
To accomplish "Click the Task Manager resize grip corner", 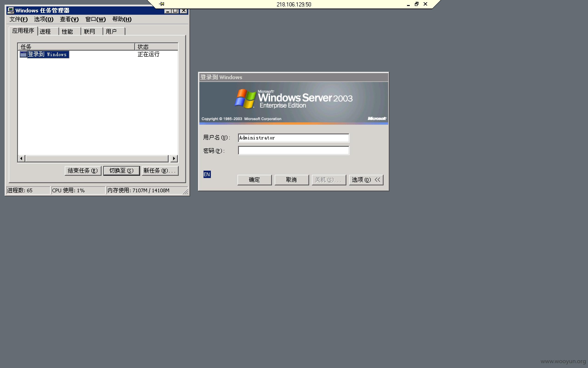I will 186,192.
